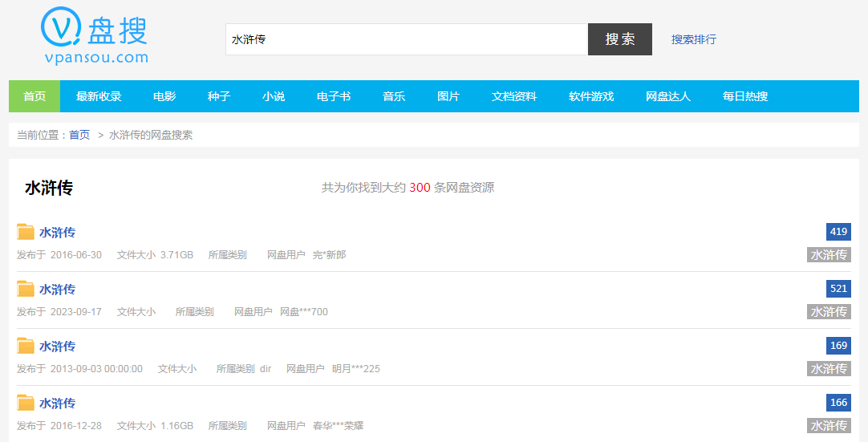Open the 搜索排行 link
This screenshot has height=442, width=868.
click(x=693, y=39)
